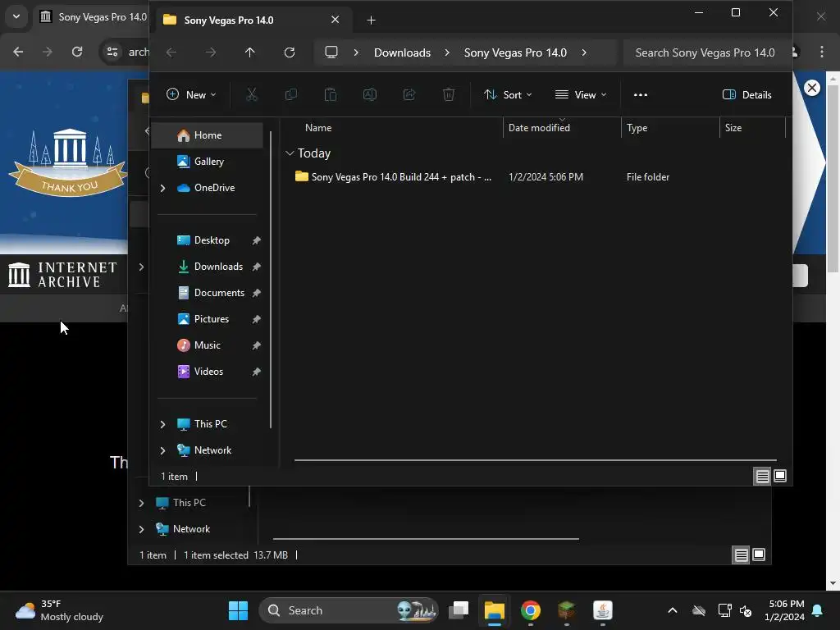The width and height of the screenshot is (840, 630).
Task: Open Task View on taskbar
Action: (459, 610)
